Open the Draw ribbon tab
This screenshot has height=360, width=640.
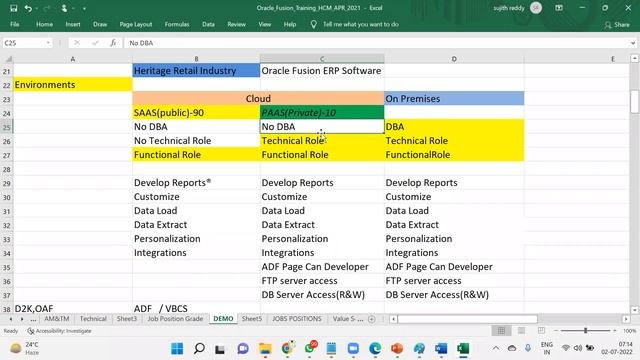pos(100,24)
